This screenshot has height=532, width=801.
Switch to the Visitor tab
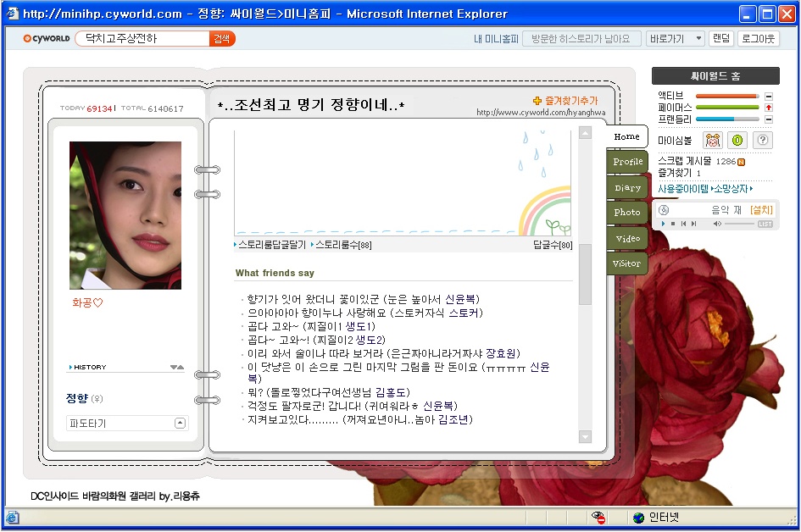click(x=626, y=263)
